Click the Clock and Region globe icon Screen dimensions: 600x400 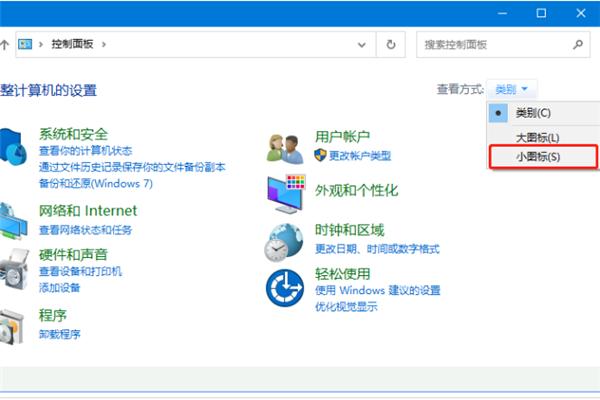pos(285,241)
